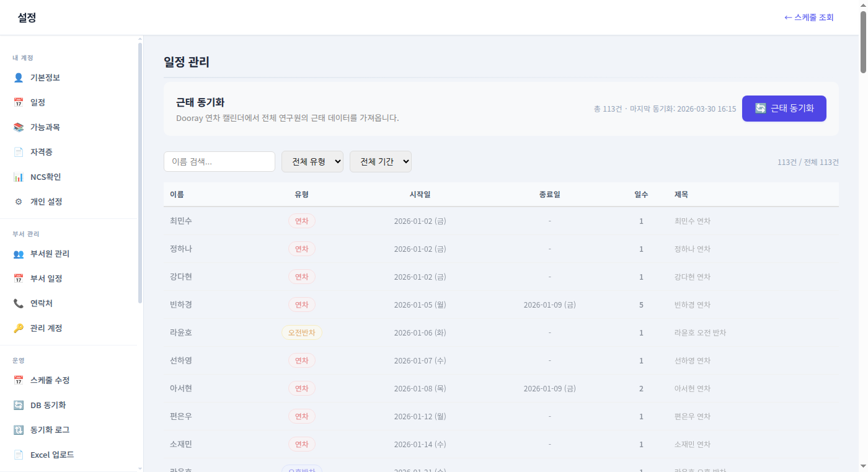This screenshot has width=868, height=472.
Task: Open the 전체 유형 type filter dropdown
Action: tap(312, 162)
